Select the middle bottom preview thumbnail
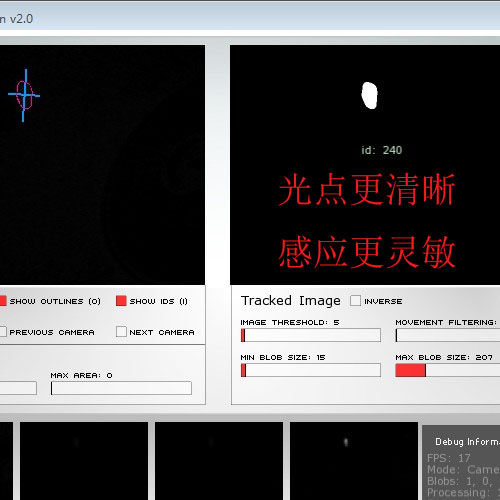This screenshot has height=500, width=500. pyautogui.click(x=219, y=461)
